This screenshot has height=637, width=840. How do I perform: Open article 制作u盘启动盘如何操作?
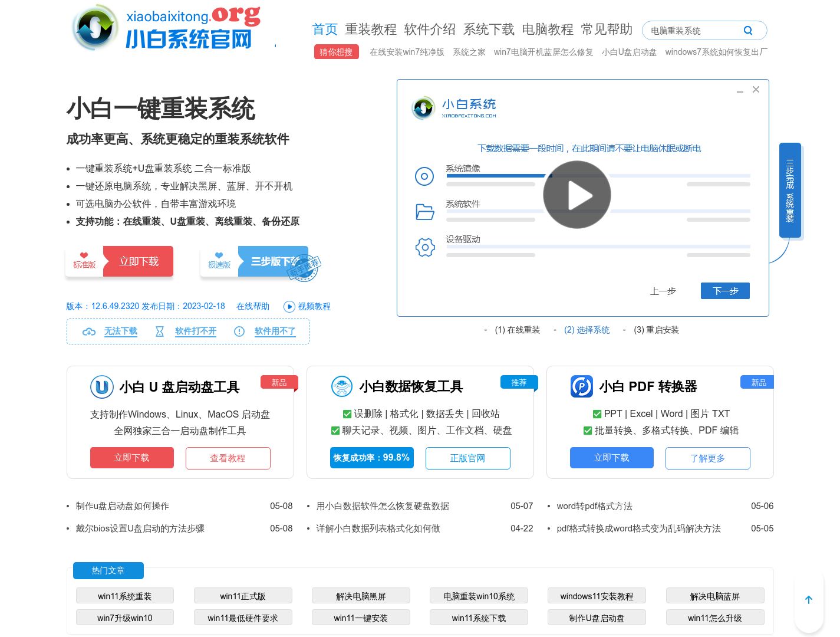point(123,506)
